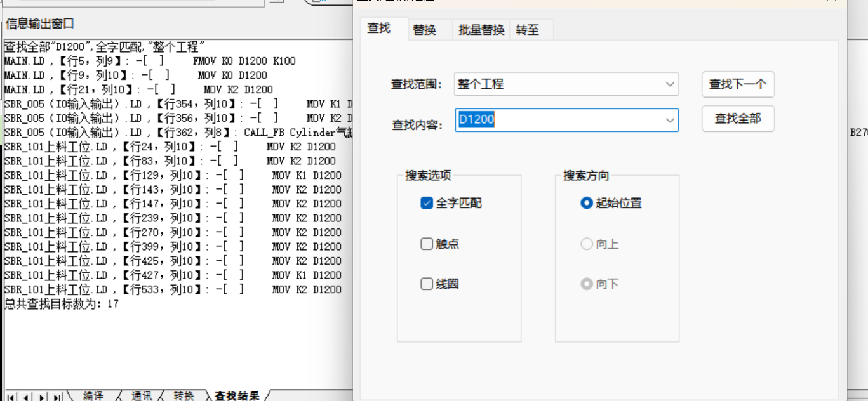Switch to the 替换 tab
The height and width of the screenshot is (401, 868).
coord(424,30)
